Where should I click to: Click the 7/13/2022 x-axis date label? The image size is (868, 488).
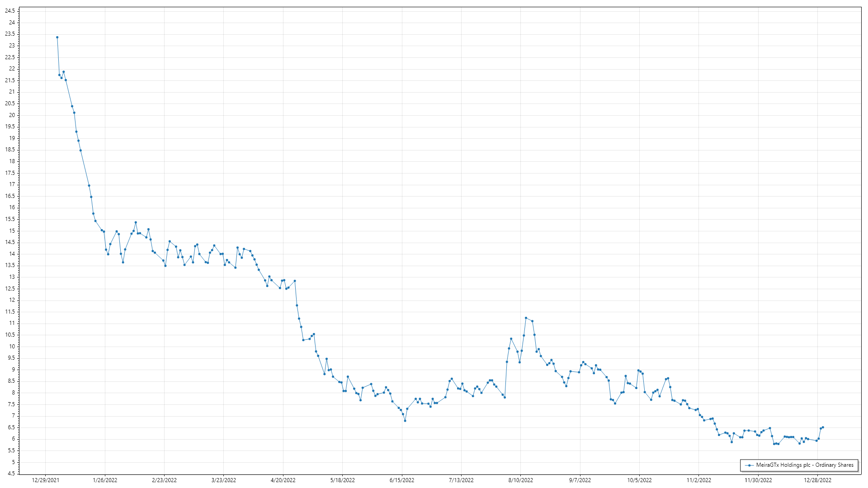[461, 480]
